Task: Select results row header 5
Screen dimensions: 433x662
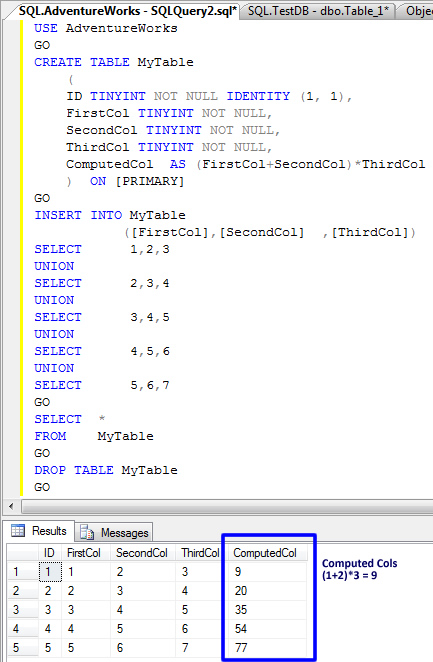Action: click(x=23, y=648)
